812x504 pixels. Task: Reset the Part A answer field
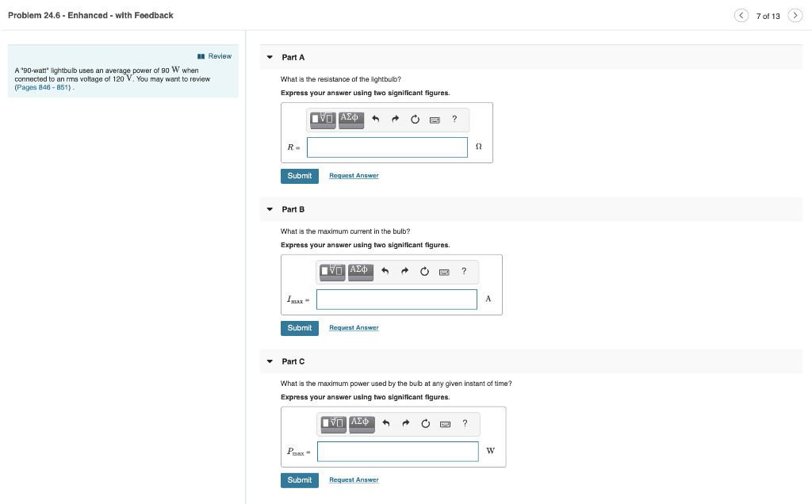pyautogui.click(x=415, y=120)
